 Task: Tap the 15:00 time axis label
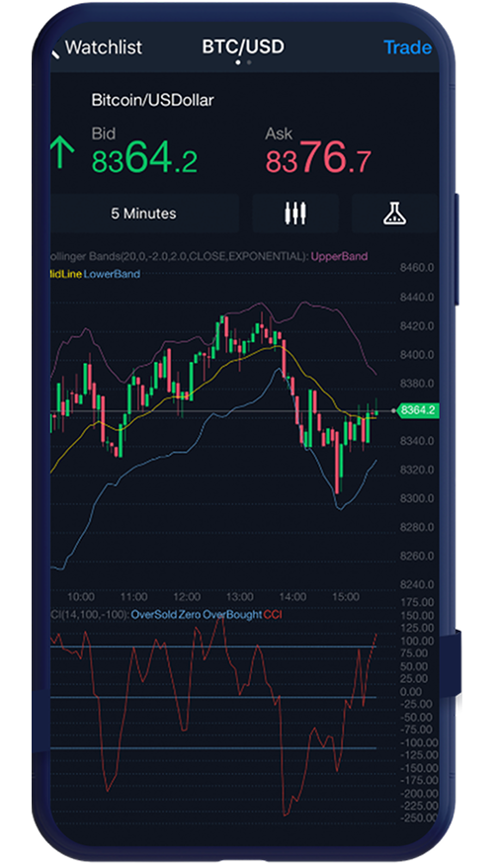click(346, 597)
